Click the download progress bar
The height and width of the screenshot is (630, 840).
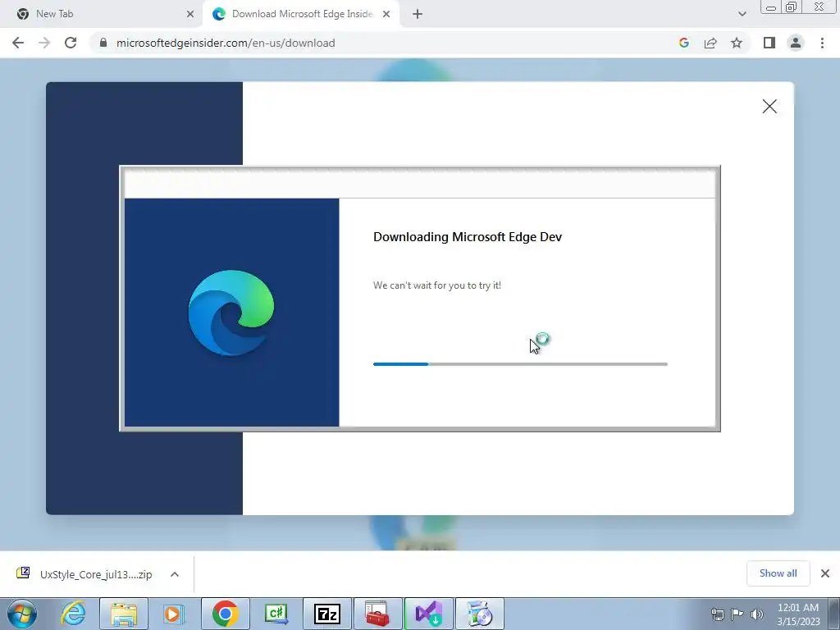pos(520,364)
